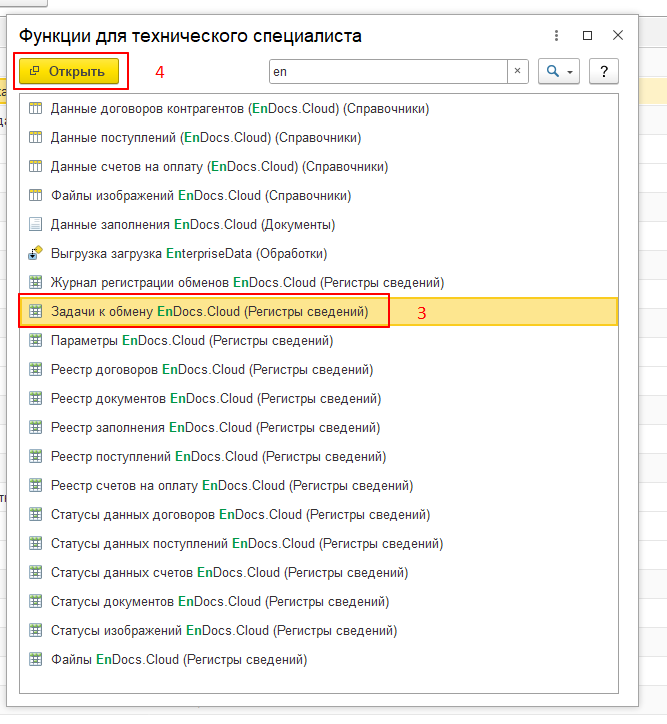Click the icon of Данные договоров контрагентов row
Screen dimensions: 667x724
[36, 109]
